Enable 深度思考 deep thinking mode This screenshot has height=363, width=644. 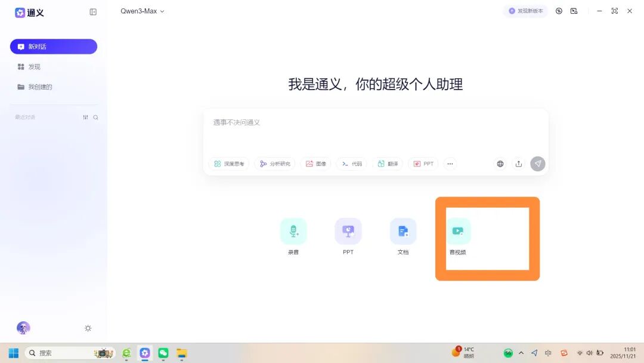(x=228, y=163)
